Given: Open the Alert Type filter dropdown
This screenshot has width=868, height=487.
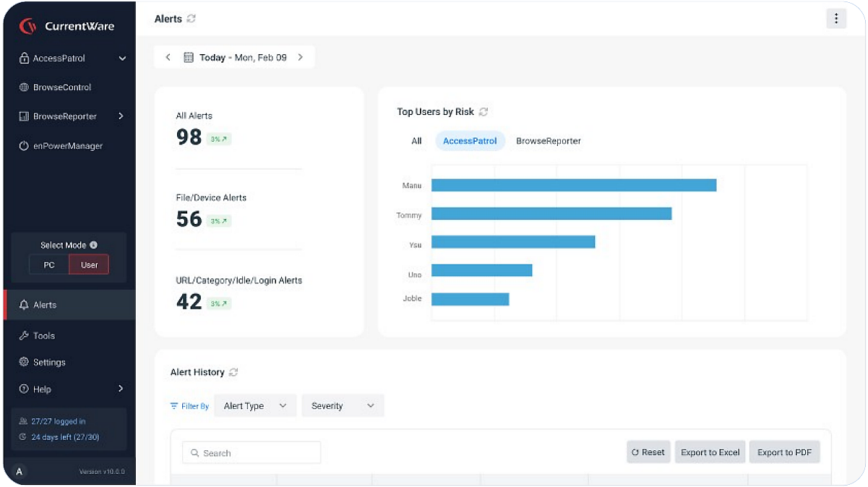Looking at the screenshot, I should (255, 406).
